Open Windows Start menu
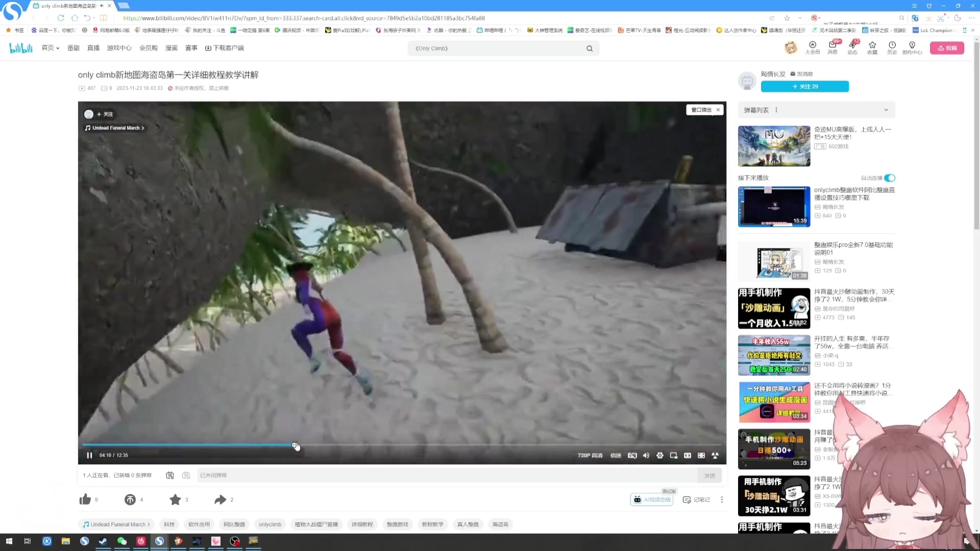This screenshot has height=551, width=980. click(9, 541)
